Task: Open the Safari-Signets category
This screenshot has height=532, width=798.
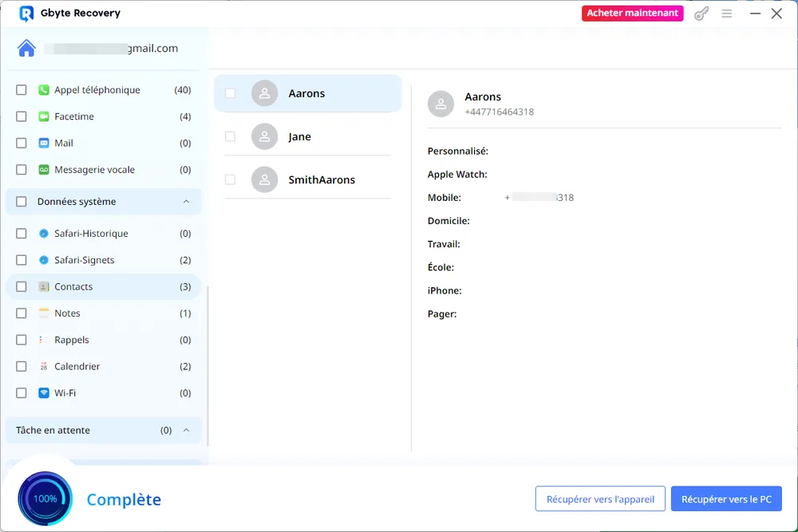Action: tap(84, 260)
